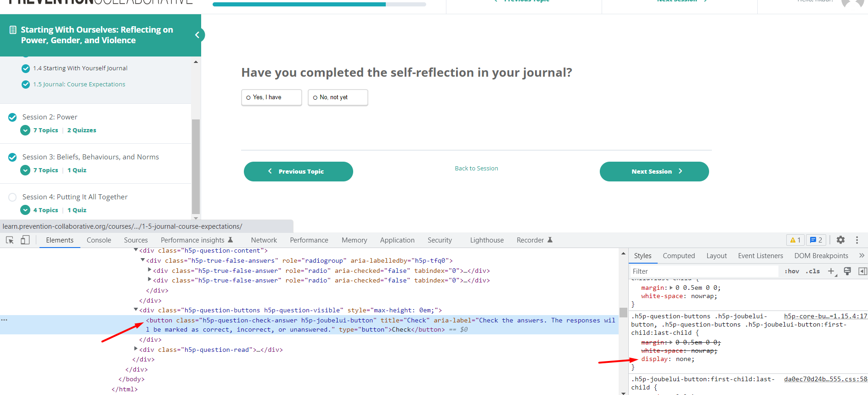
Task: Show more Styles pane tabs
Action: click(x=862, y=255)
